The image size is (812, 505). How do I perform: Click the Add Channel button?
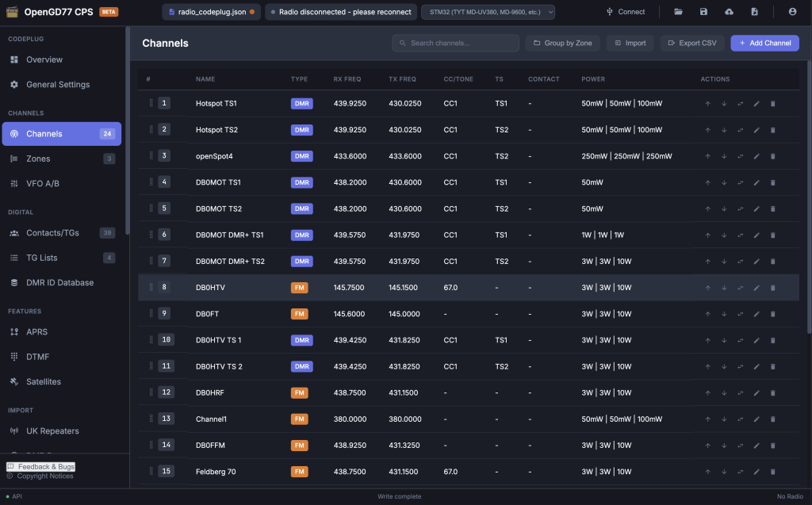764,43
